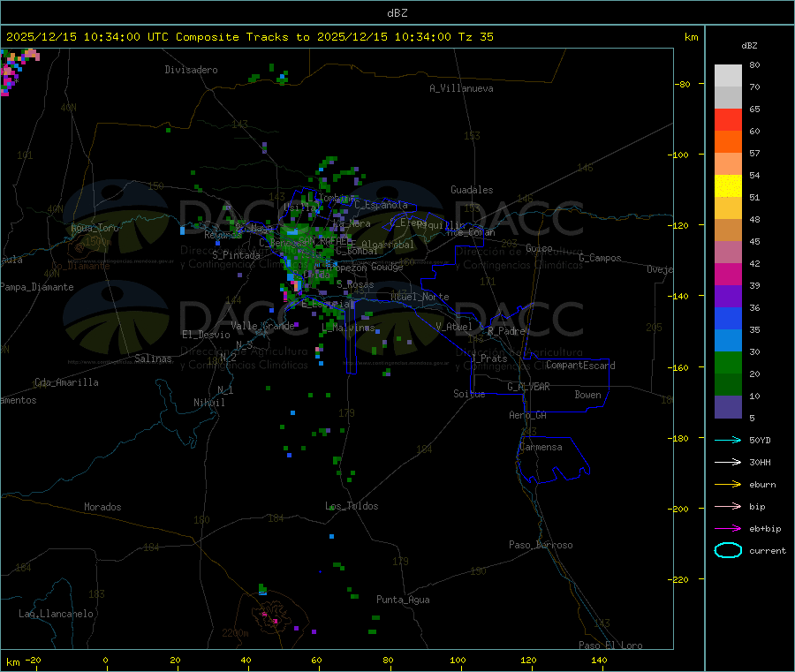Click the El_Desvio map label

coord(206,335)
